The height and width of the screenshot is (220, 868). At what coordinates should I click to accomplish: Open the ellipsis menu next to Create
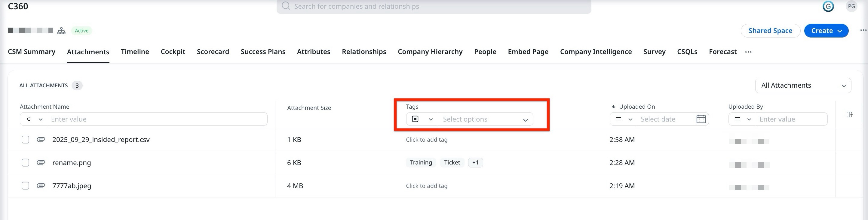point(863,30)
